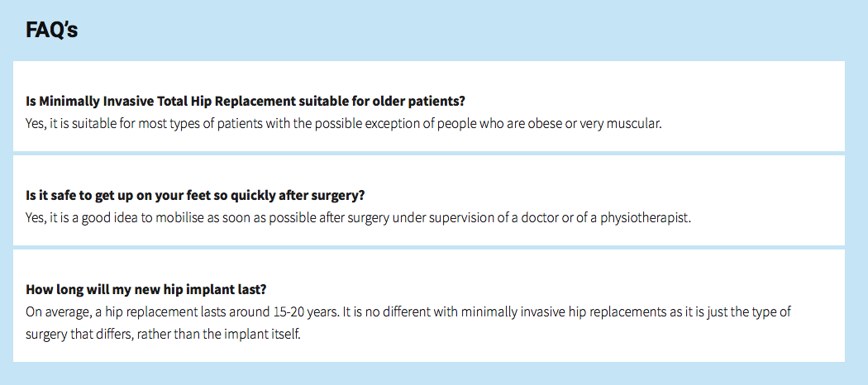Expand the question about older patients' suitability

point(246,102)
